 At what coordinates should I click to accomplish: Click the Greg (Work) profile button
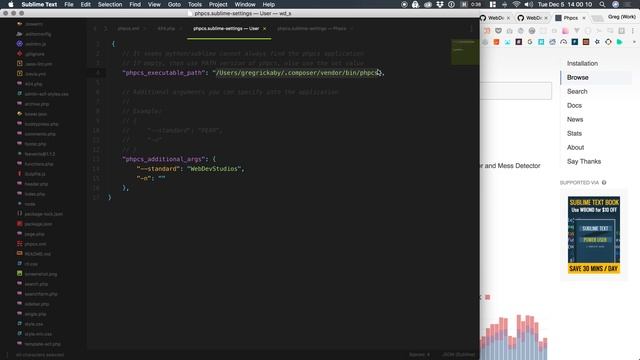pos(622,17)
